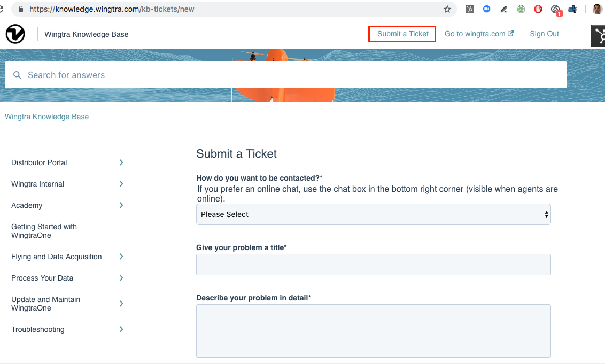
Task: Click the HubSpot extension icon
Action: [470, 9]
